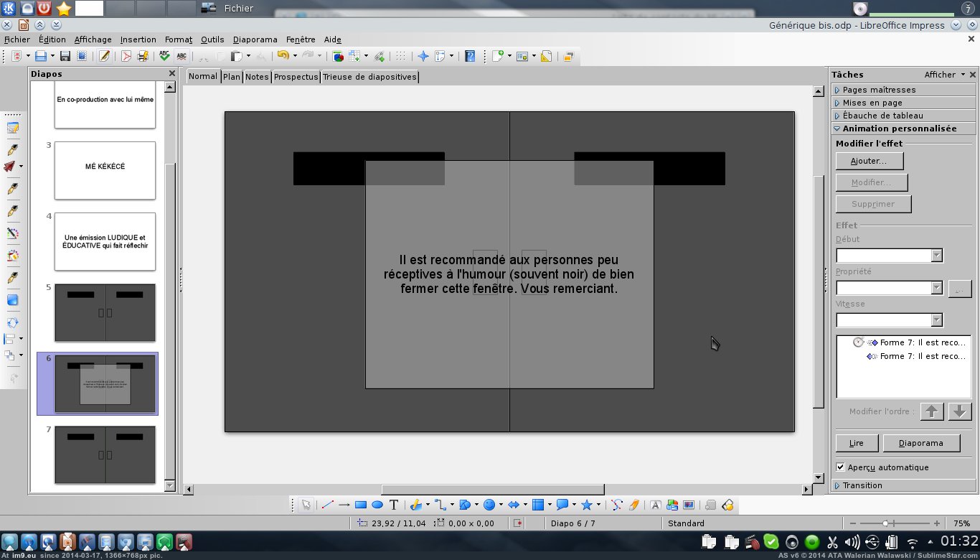The width and height of the screenshot is (980, 560).
Task: Toggle the grid display icon
Action: click(401, 56)
